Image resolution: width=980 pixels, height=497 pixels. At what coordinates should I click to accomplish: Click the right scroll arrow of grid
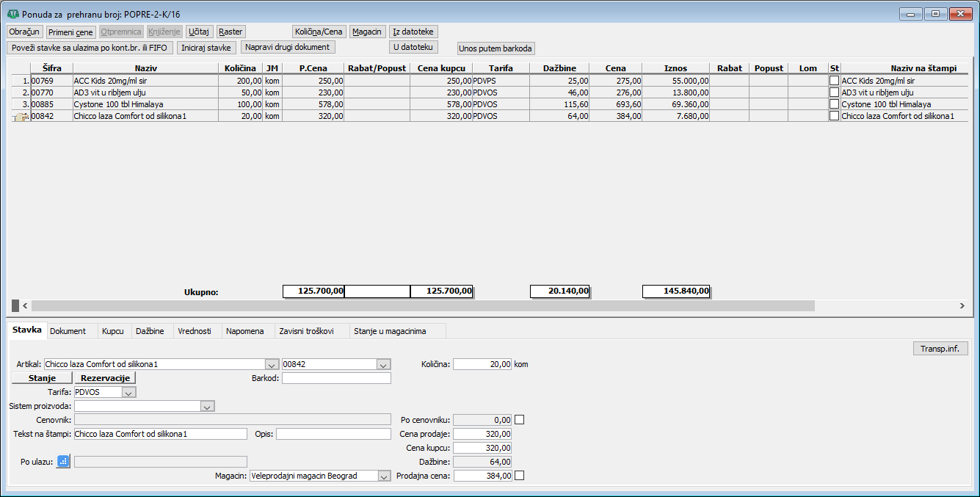(962, 305)
